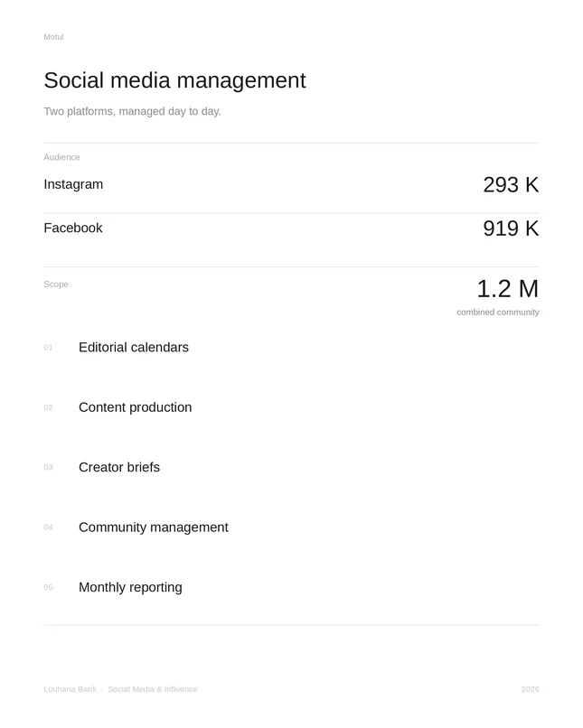The height and width of the screenshot is (728, 583).
Task: Click the 293 K Instagram figure
Action: pos(511,185)
